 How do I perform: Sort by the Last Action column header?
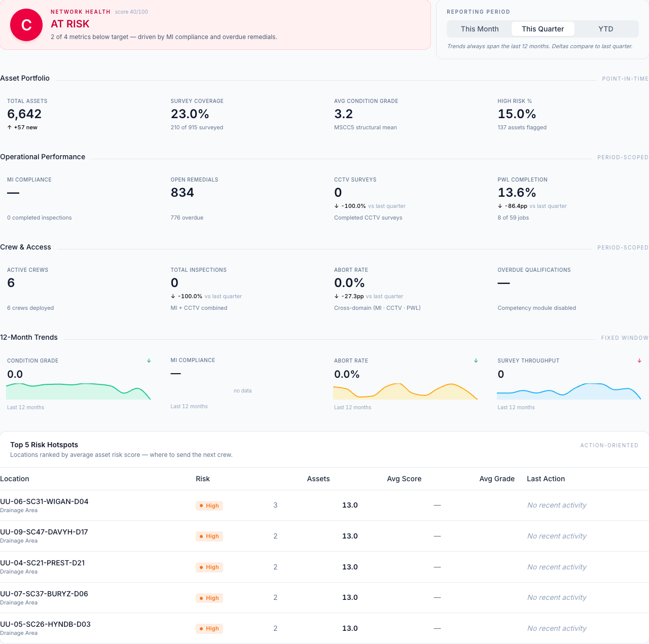tap(546, 479)
